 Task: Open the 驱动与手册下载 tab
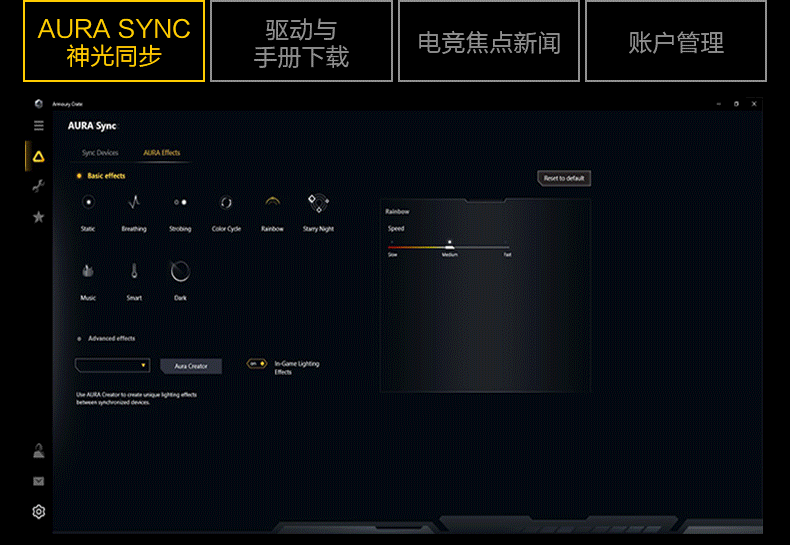tap(301, 41)
